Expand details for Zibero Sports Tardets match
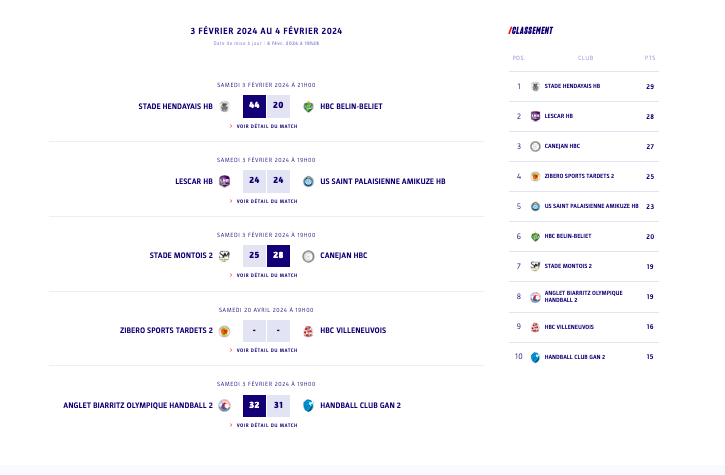725x475 pixels. pos(266,350)
